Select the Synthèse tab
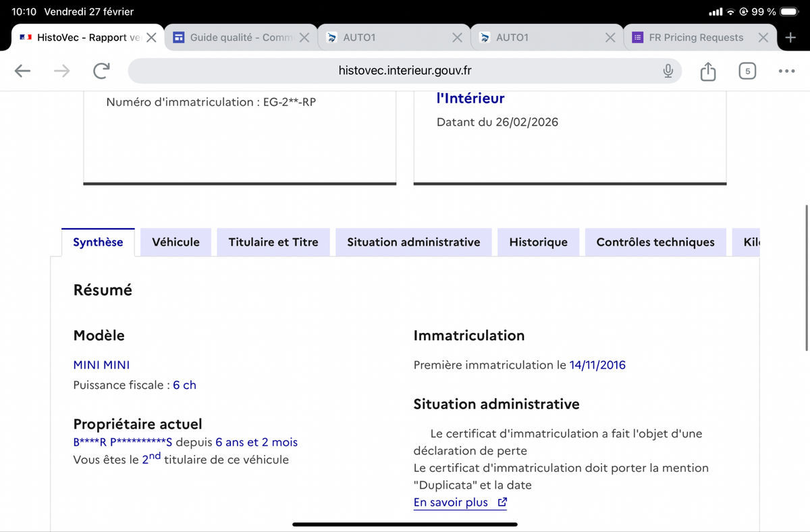Image resolution: width=810 pixels, height=532 pixels. click(98, 242)
